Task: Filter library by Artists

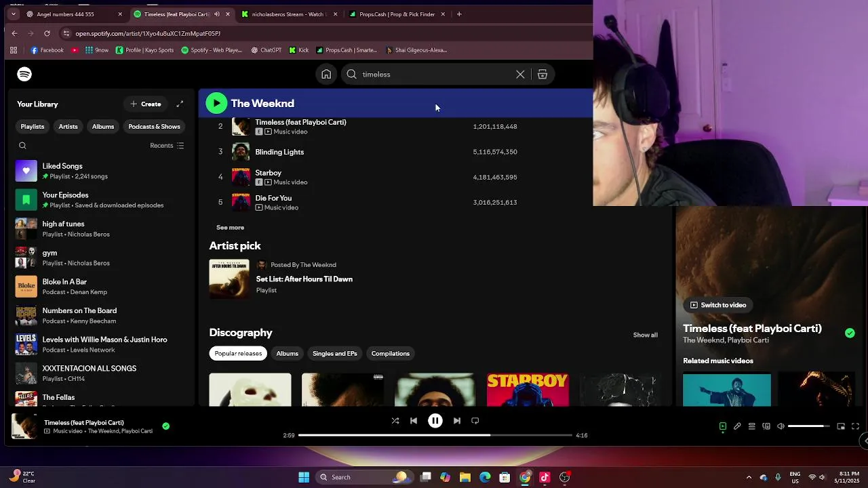Action: [68, 127]
